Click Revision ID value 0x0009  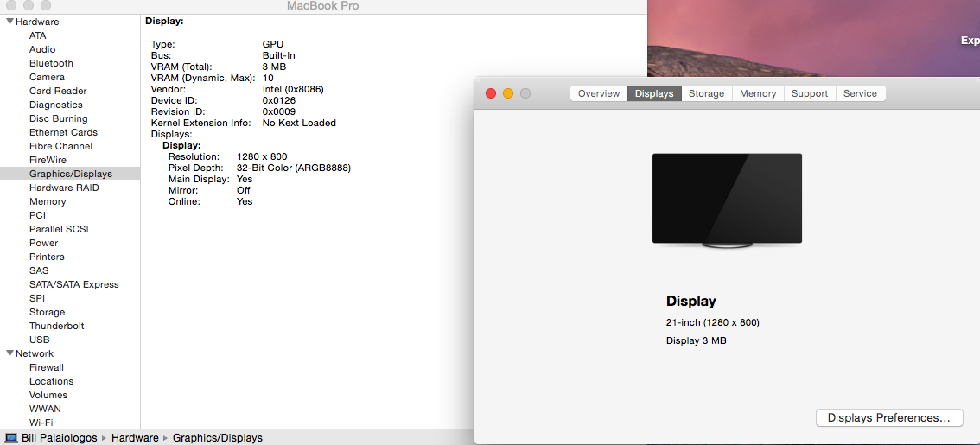point(279,111)
